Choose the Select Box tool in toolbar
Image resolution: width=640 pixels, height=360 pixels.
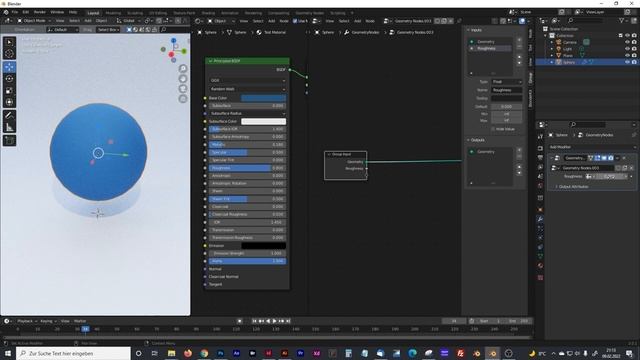[9, 42]
